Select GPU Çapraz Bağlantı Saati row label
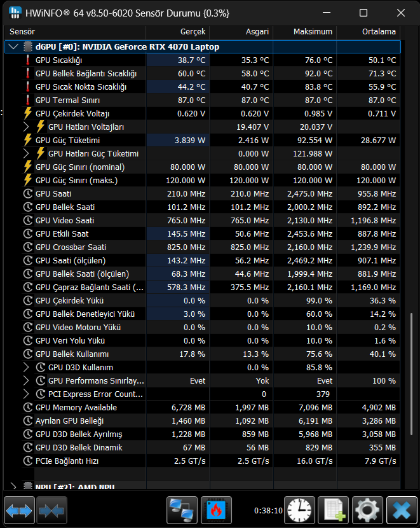Image resolution: width=420 pixels, height=528 pixels. tap(90, 288)
